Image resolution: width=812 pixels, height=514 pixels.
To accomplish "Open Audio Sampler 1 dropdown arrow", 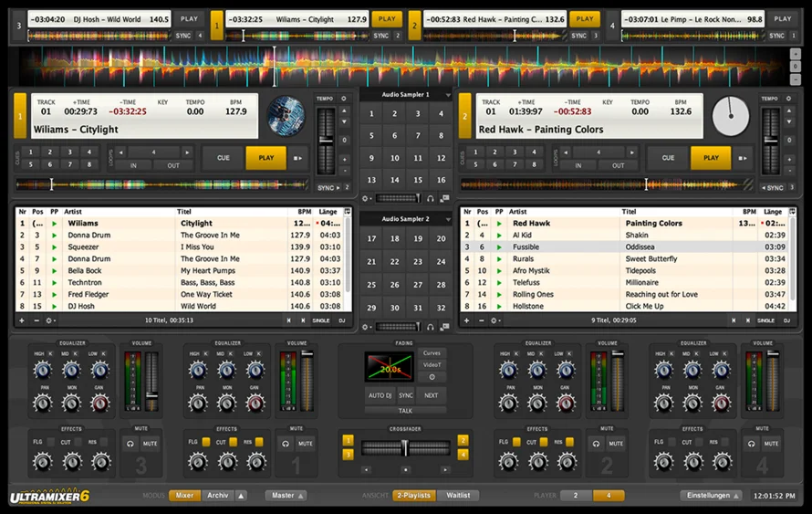I will click(448, 95).
